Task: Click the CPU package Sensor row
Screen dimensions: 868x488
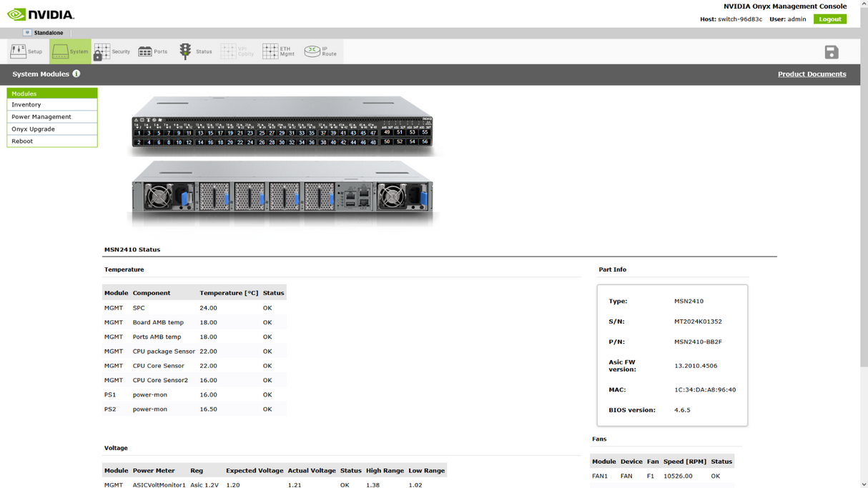Action: click(194, 352)
